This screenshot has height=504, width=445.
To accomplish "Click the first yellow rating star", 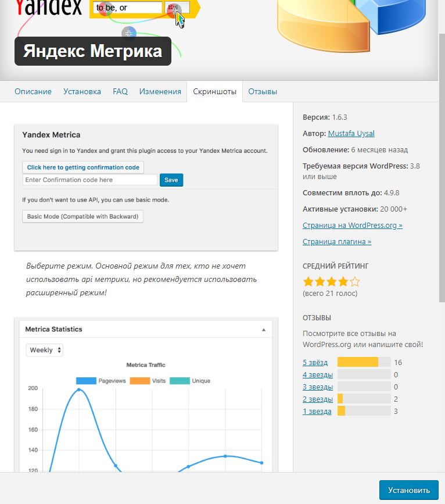I will point(308,282).
